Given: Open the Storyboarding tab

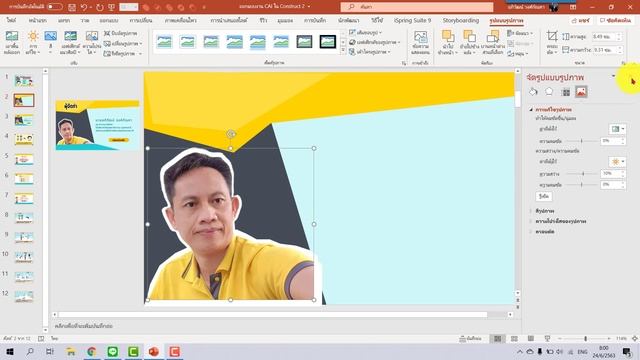Looking at the screenshot, I should [x=461, y=20].
